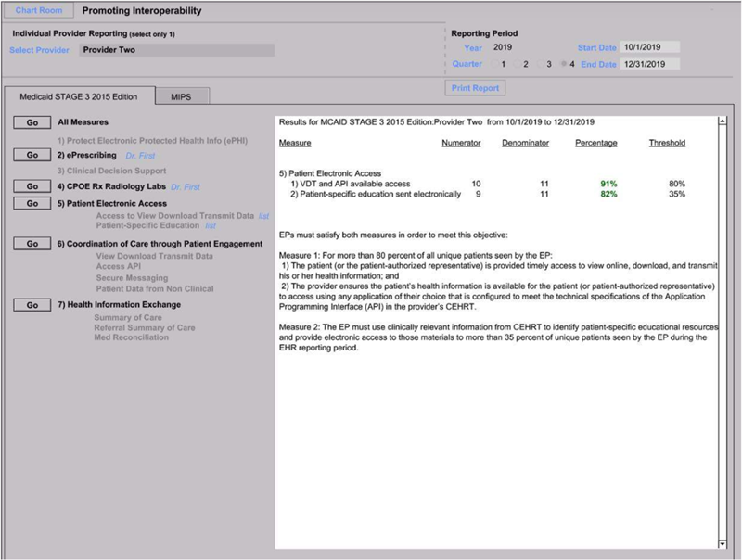Pick Quarter 4 radio button
Viewport: 742px width, 560px height.
point(562,64)
